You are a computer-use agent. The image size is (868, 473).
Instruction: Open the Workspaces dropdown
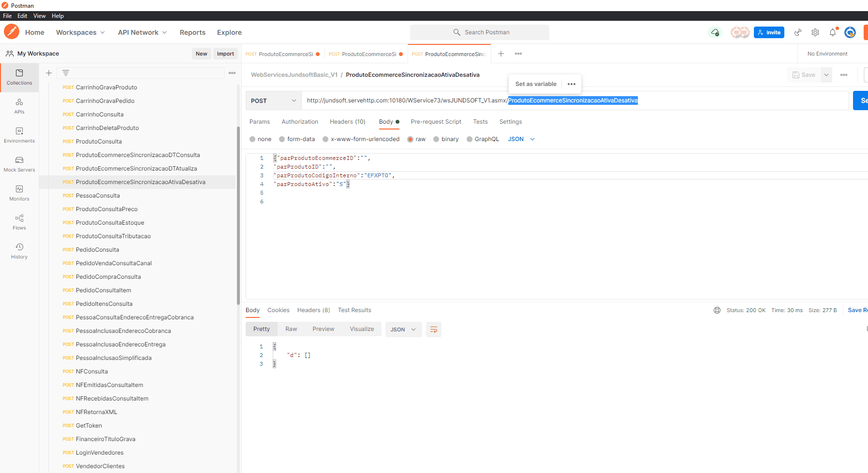[x=80, y=32]
